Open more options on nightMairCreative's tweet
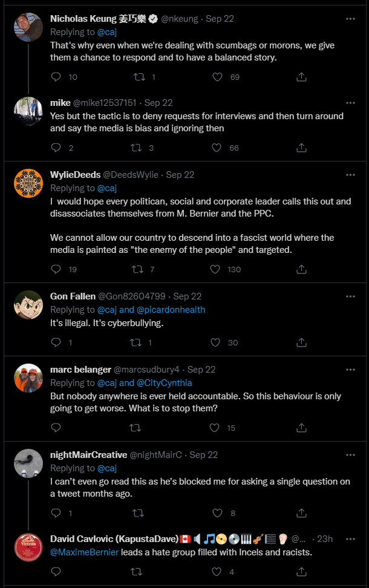 click(x=350, y=455)
